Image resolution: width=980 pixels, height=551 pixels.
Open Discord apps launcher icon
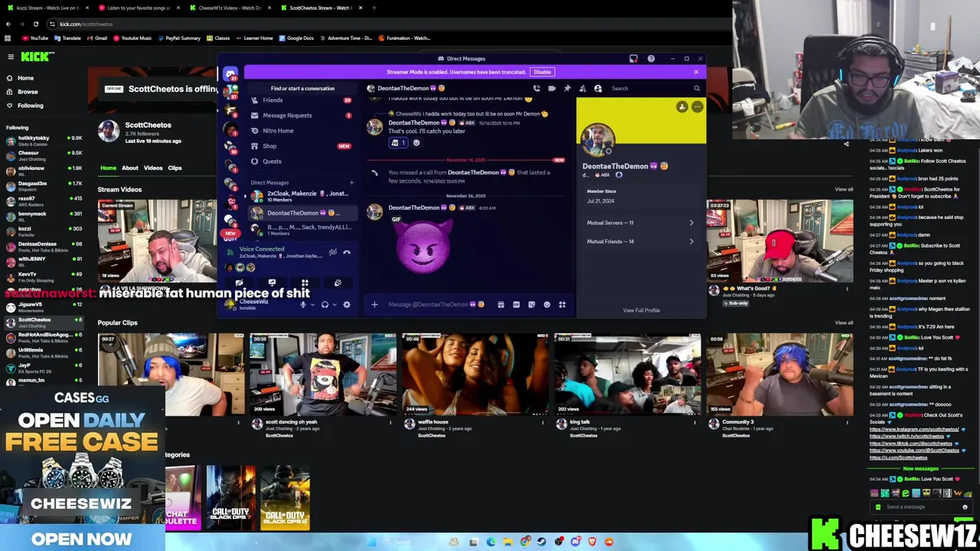point(562,305)
